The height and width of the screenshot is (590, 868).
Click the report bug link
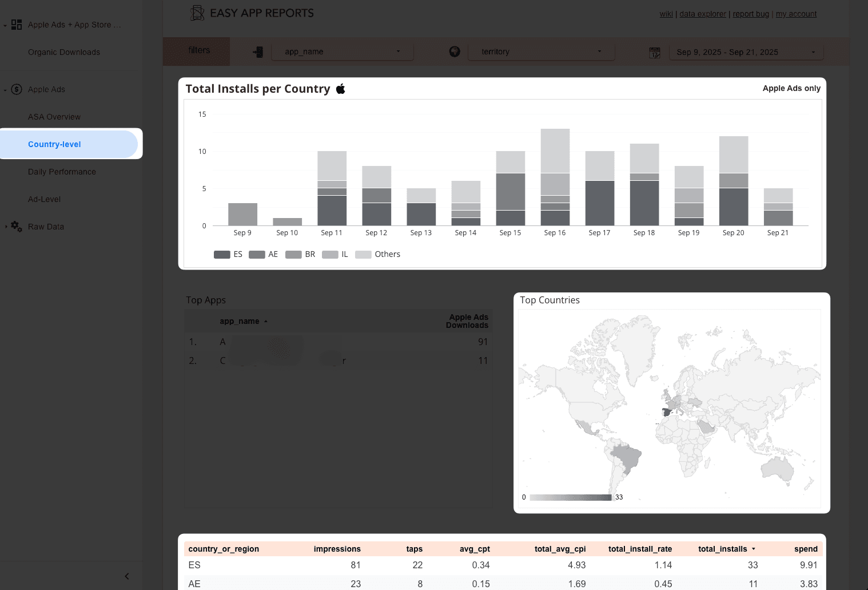[751, 14]
